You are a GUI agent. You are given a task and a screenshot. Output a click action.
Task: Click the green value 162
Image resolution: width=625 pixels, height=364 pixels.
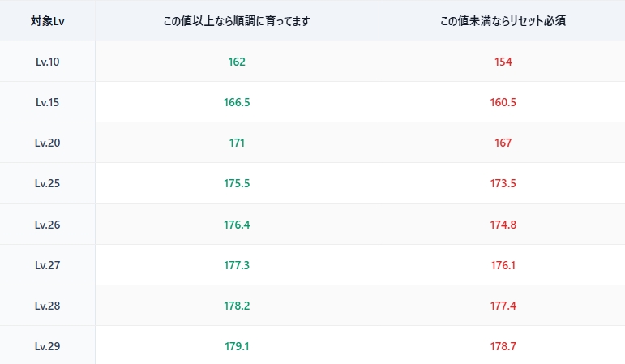(x=237, y=62)
